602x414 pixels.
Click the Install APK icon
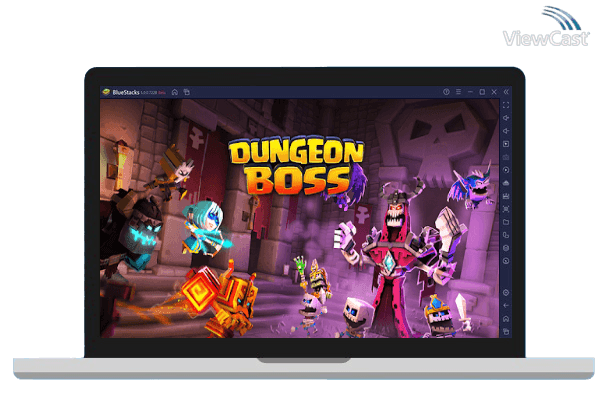[x=506, y=196]
